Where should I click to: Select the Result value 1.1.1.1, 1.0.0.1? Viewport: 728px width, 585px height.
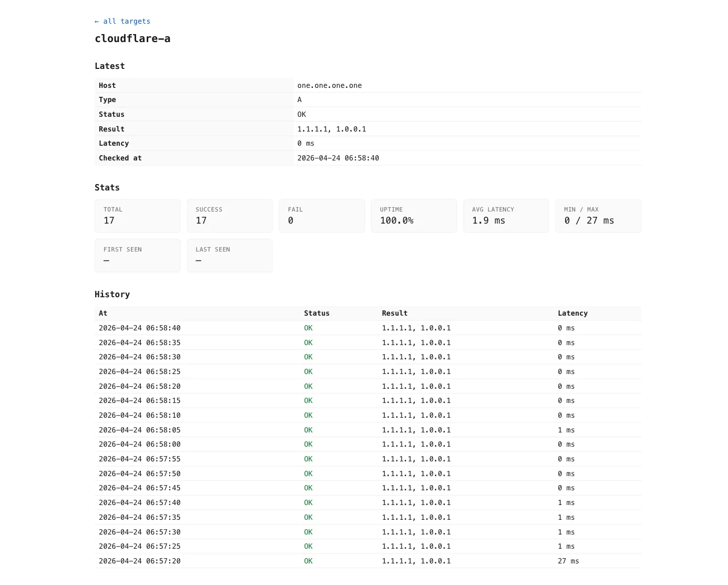[x=332, y=128]
